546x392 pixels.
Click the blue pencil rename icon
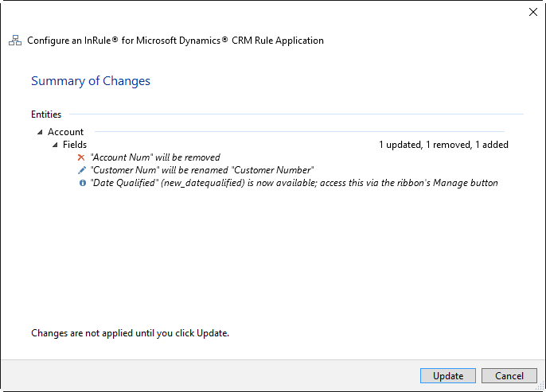[81, 170]
